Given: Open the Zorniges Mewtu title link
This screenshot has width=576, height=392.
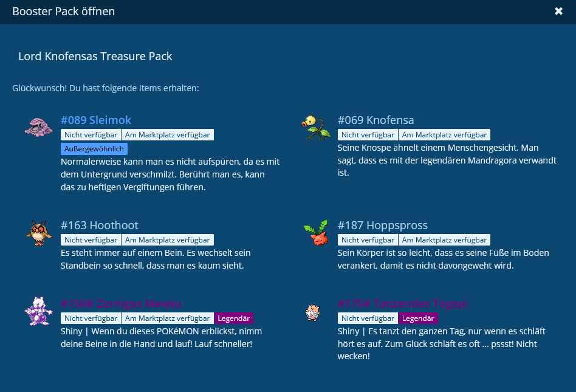Looking at the screenshot, I should tap(121, 304).
